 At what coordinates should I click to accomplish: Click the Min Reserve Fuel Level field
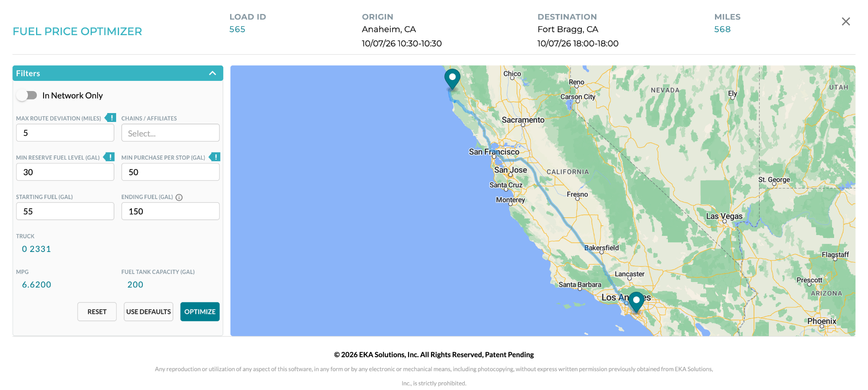click(x=65, y=172)
